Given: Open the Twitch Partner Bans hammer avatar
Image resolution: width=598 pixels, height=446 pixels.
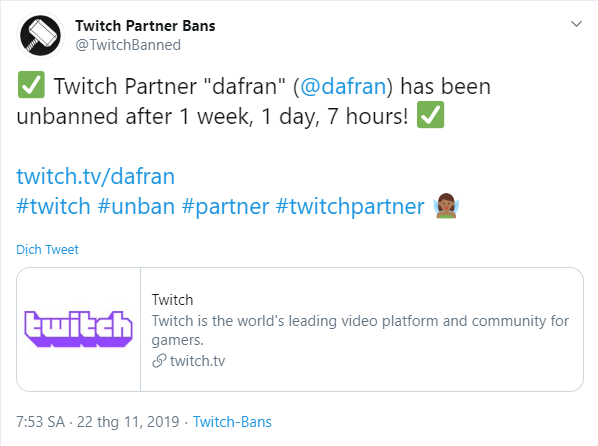Looking at the screenshot, I should coord(40,35).
